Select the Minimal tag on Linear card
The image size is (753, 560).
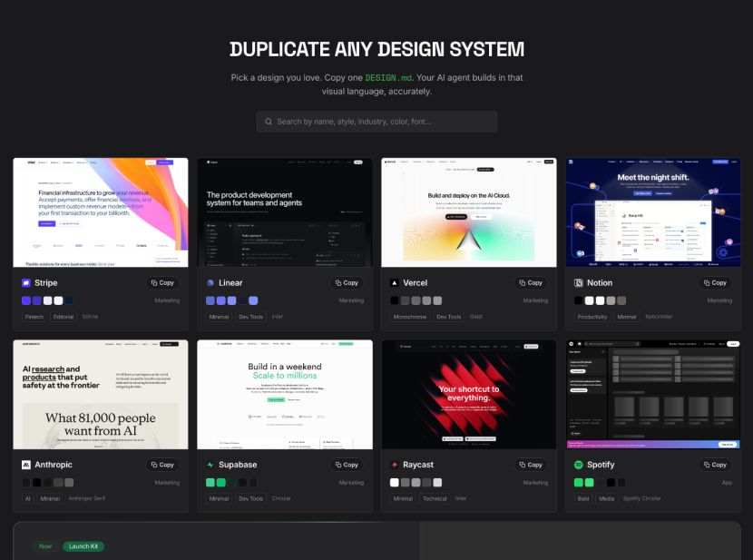pos(219,317)
